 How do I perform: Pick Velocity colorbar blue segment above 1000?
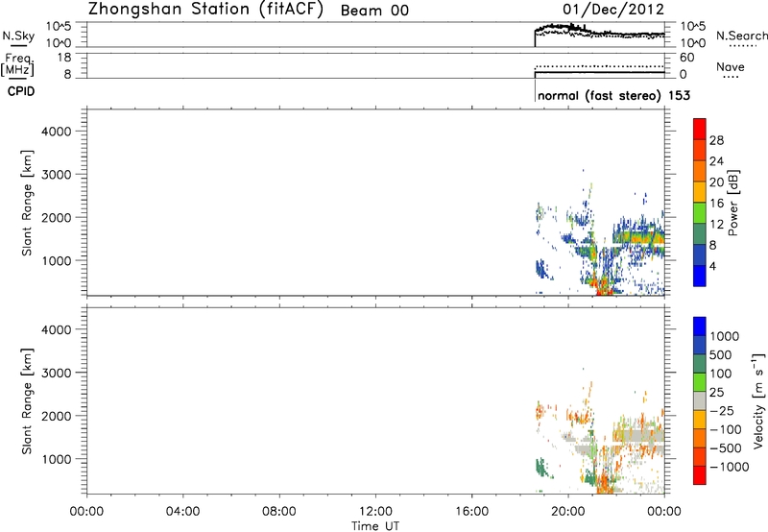point(700,326)
